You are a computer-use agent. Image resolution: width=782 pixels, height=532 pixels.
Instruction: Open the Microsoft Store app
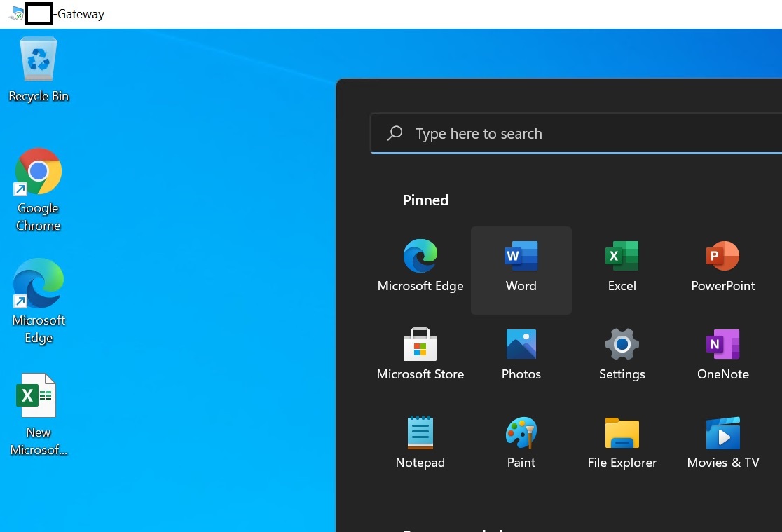click(x=420, y=354)
